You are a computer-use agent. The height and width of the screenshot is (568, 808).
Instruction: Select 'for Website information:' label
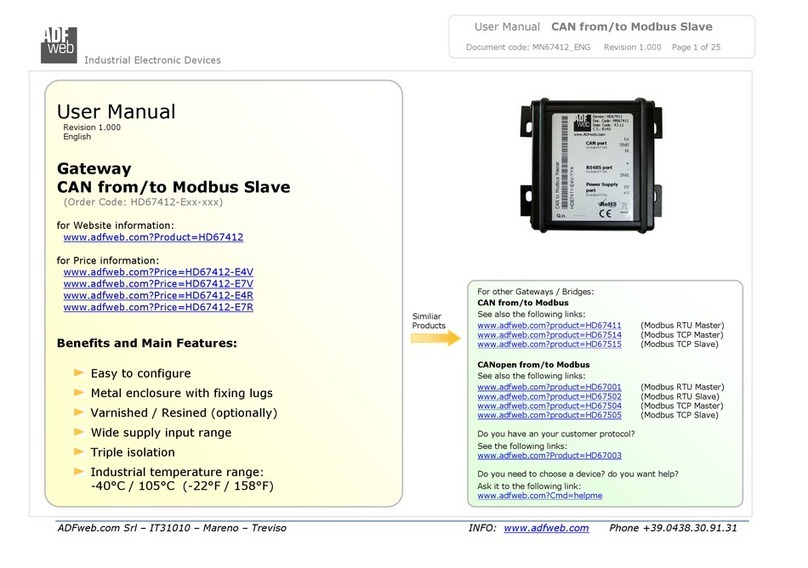coord(115,225)
